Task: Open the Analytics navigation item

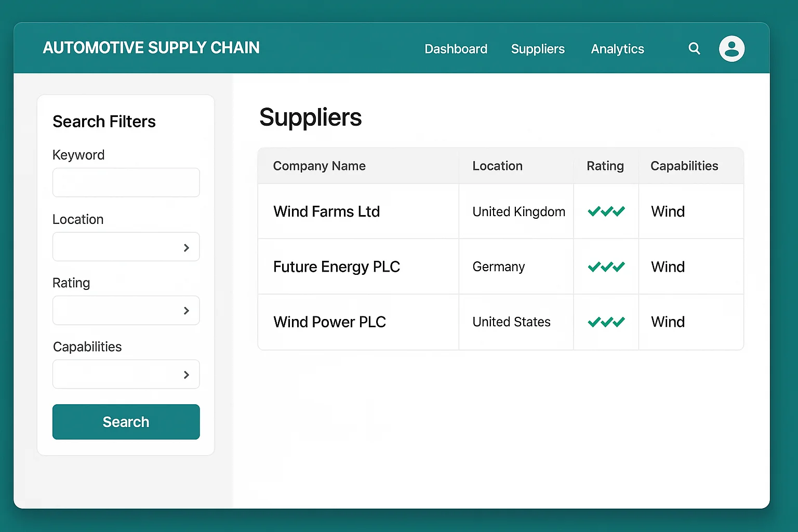Action: (x=617, y=48)
